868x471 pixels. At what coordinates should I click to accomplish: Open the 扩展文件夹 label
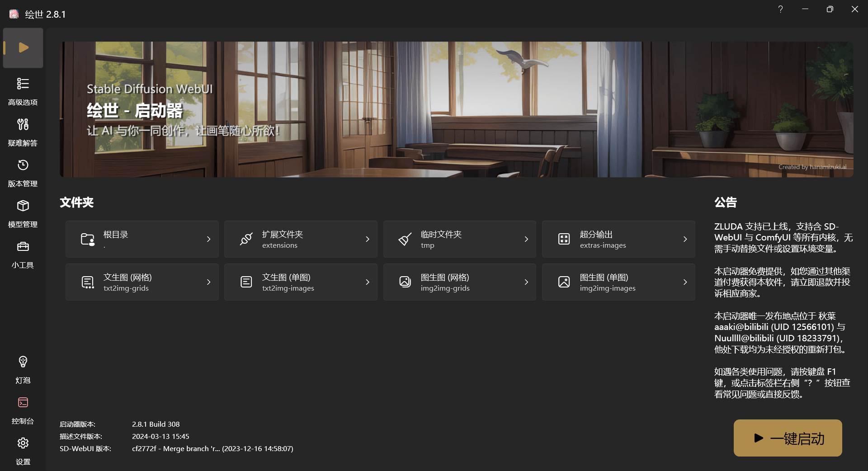283,235
